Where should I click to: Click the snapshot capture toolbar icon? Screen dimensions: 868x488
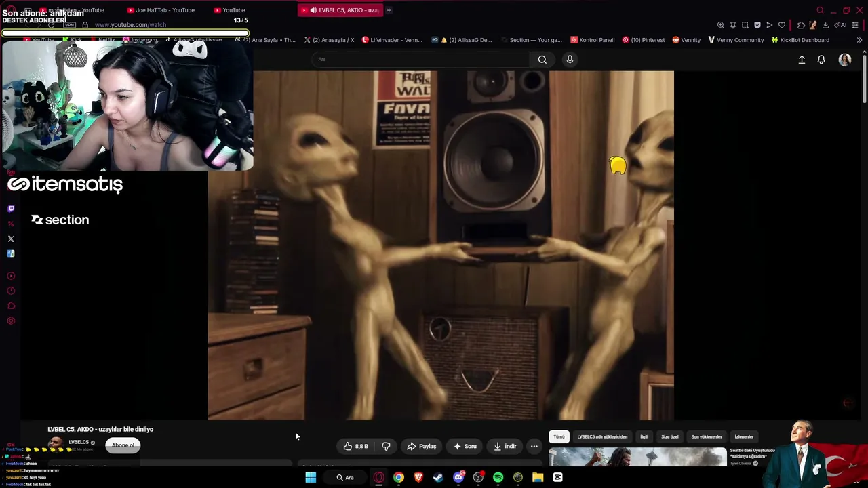click(x=745, y=25)
